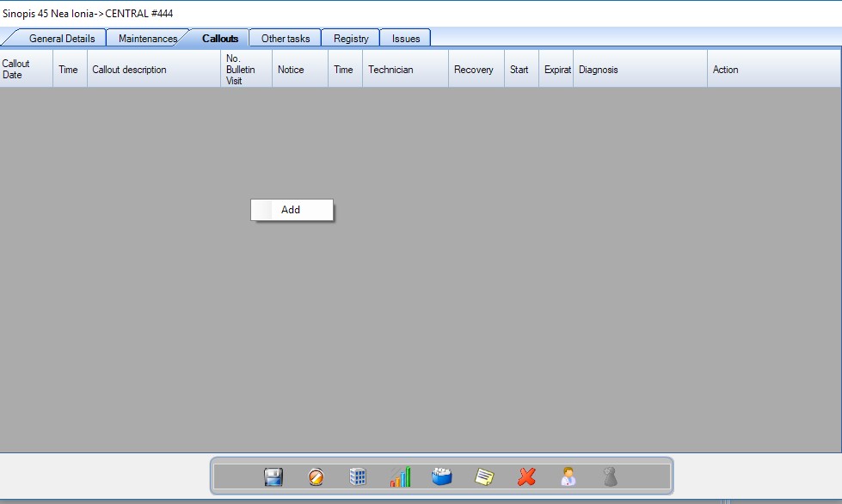Click the orange compass icon in toolbar
This screenshot has height=504, width=842.
[x=316, y=476]
